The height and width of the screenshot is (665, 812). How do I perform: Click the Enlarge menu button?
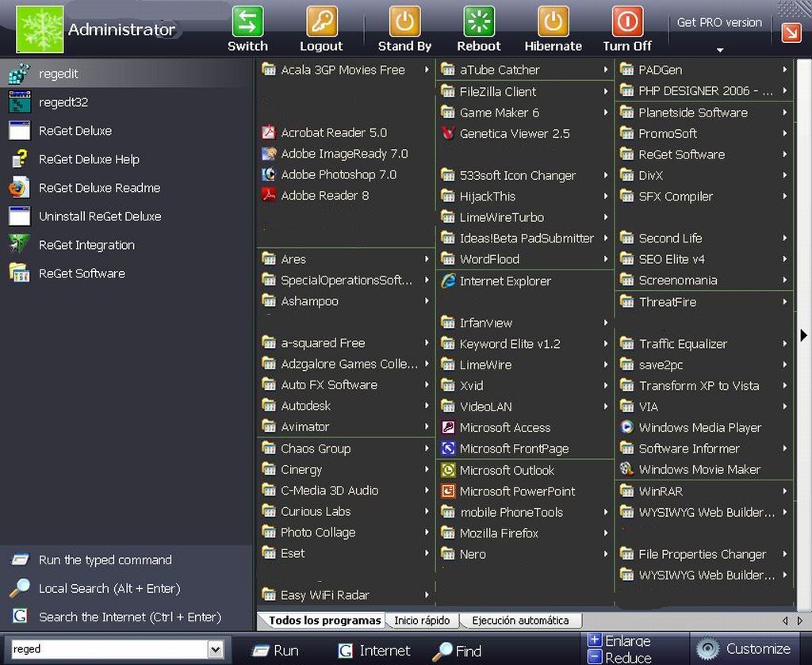pyautogui.click(x=619, y=640)
